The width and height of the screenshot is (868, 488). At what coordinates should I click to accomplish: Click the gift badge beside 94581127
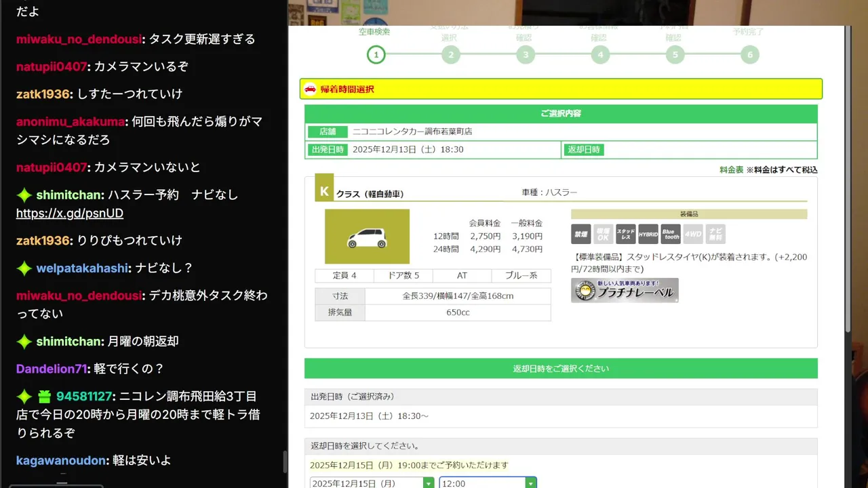point(44,396)
